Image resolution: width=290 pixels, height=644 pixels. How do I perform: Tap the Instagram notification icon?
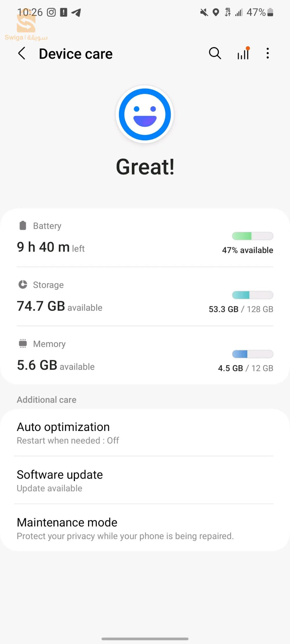(51, 12)
